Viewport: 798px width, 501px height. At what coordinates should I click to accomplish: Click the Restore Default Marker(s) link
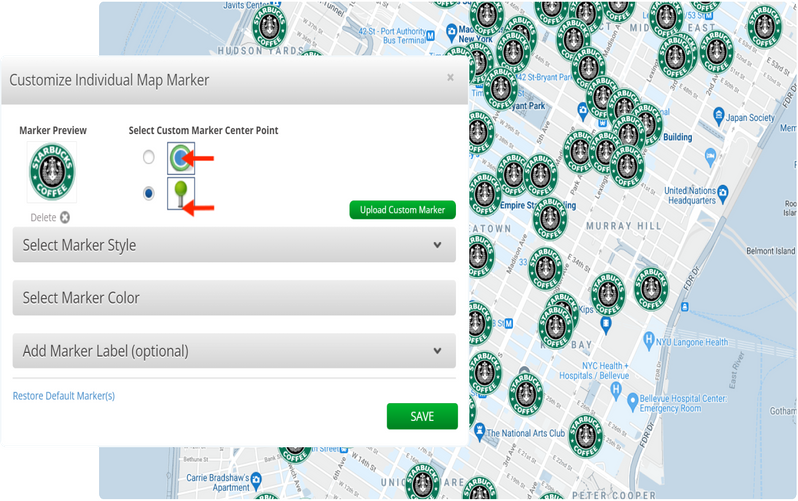[64, 396]
